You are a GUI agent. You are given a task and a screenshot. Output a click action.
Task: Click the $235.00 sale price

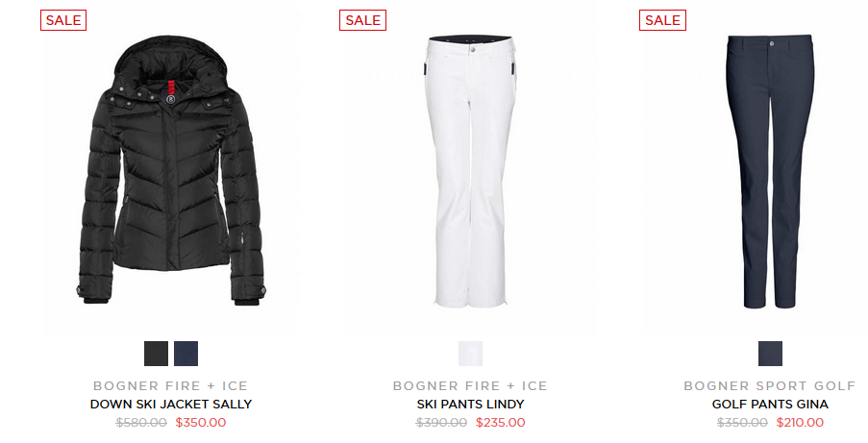501,423
